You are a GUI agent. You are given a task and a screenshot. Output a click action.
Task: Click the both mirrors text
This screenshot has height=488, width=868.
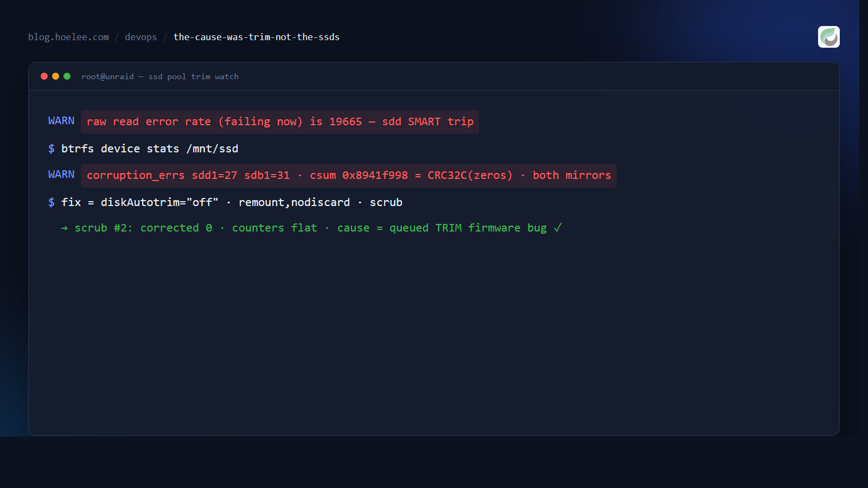click(572, 175)
